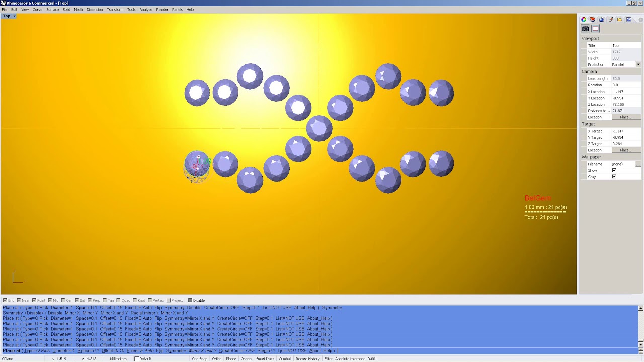The image size is (644, 362).
Task: Open the Solid menu
Action: pos(66,10)
